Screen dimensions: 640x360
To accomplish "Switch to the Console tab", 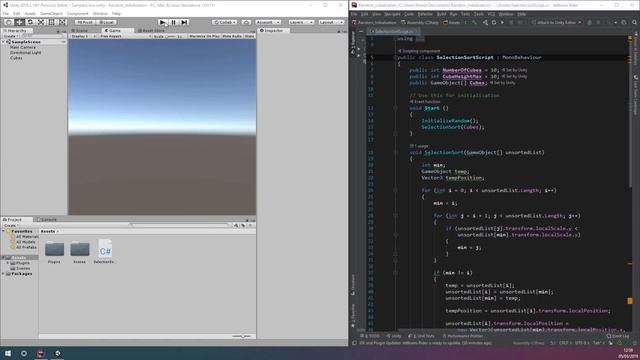I will click(47, 220).
